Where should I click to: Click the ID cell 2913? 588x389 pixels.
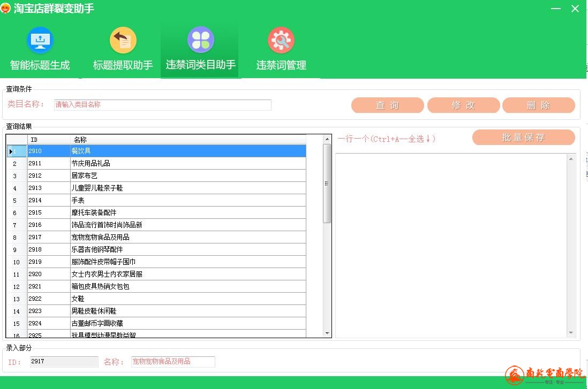coord(49,188)
